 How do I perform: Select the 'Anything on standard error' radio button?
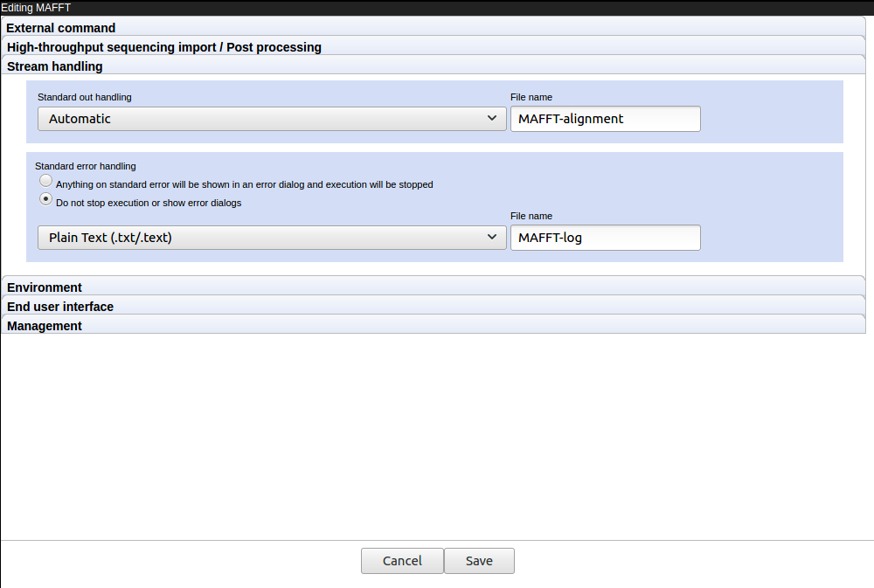(x=45, y=180)
